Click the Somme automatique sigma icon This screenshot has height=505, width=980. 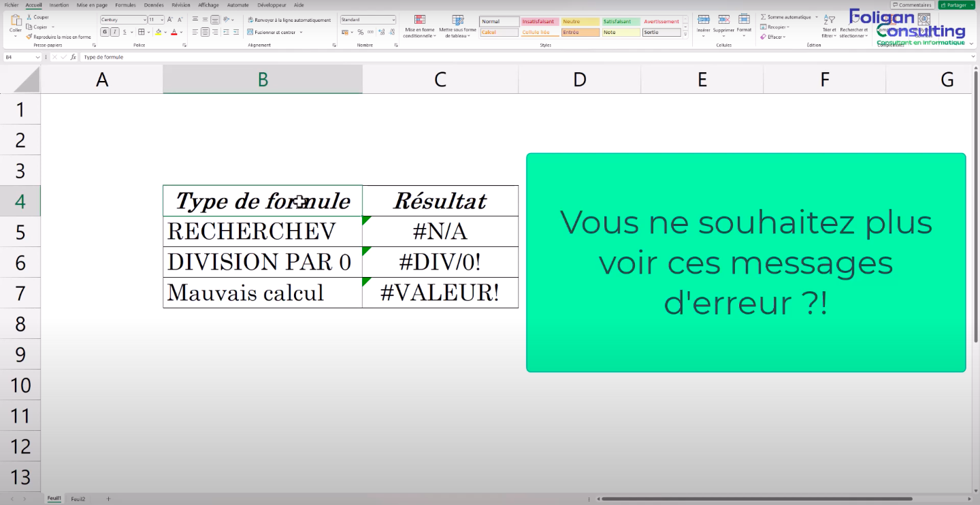[x=763, y=17]
